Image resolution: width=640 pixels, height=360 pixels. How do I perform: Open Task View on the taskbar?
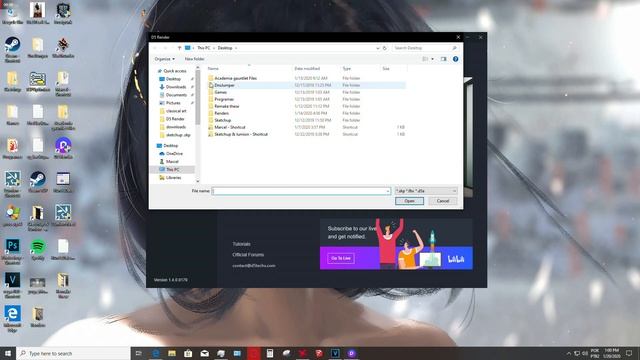[138, 353]
